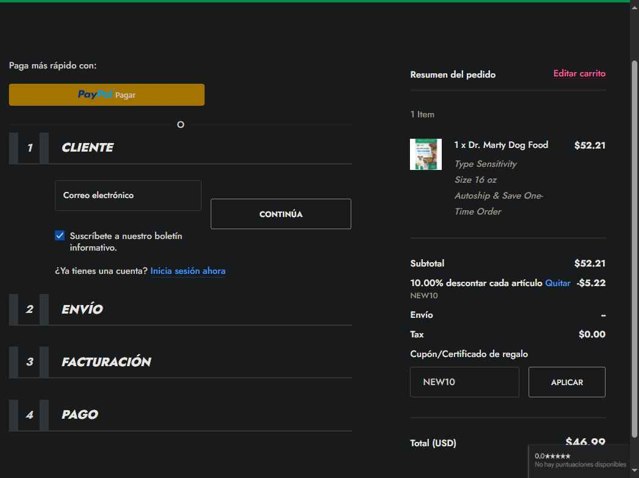This screenshot has height=478, width=639.
Task: Click the coupon code field containing NEW10
Action: point(465,382)
